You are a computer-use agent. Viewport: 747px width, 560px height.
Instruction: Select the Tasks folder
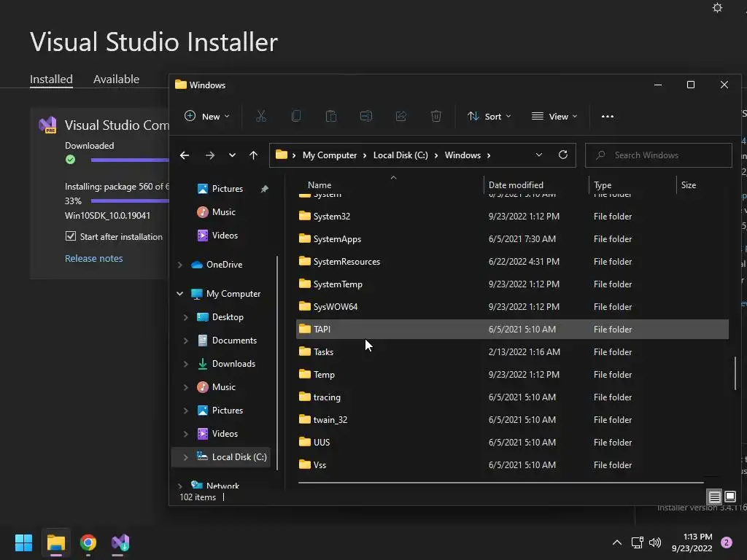[512, 352]
